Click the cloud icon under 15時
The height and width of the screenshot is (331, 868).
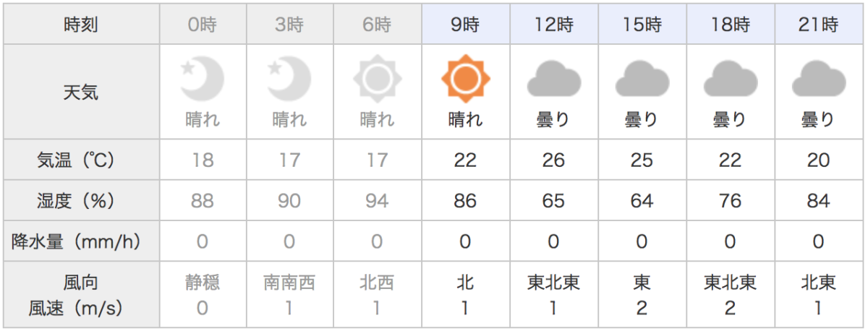(x=642, y=78)
